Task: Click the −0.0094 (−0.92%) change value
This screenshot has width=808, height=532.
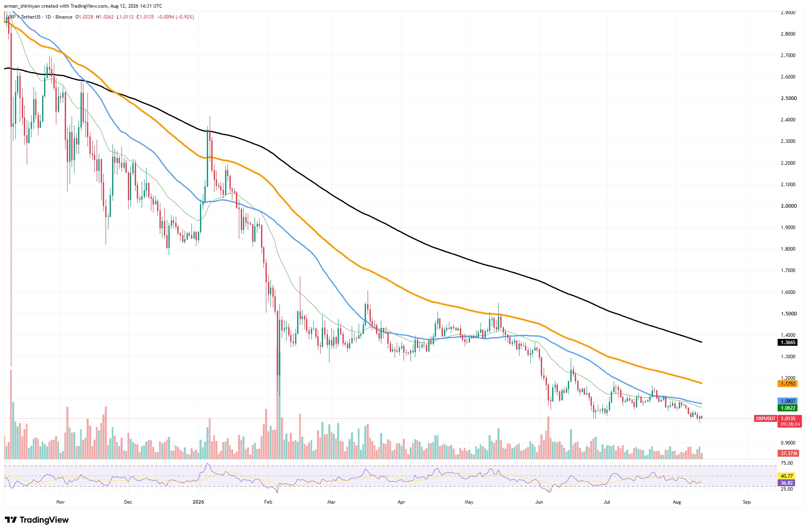Action: (175, 17)
